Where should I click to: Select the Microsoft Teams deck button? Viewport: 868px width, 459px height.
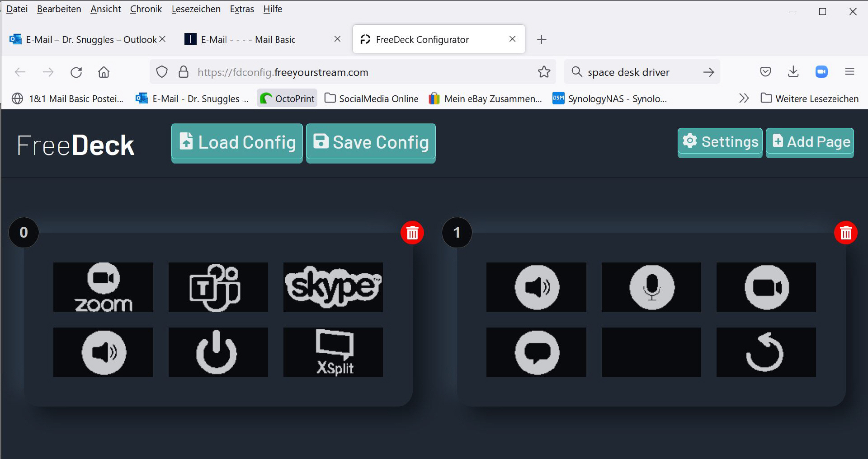click(218, 287)
